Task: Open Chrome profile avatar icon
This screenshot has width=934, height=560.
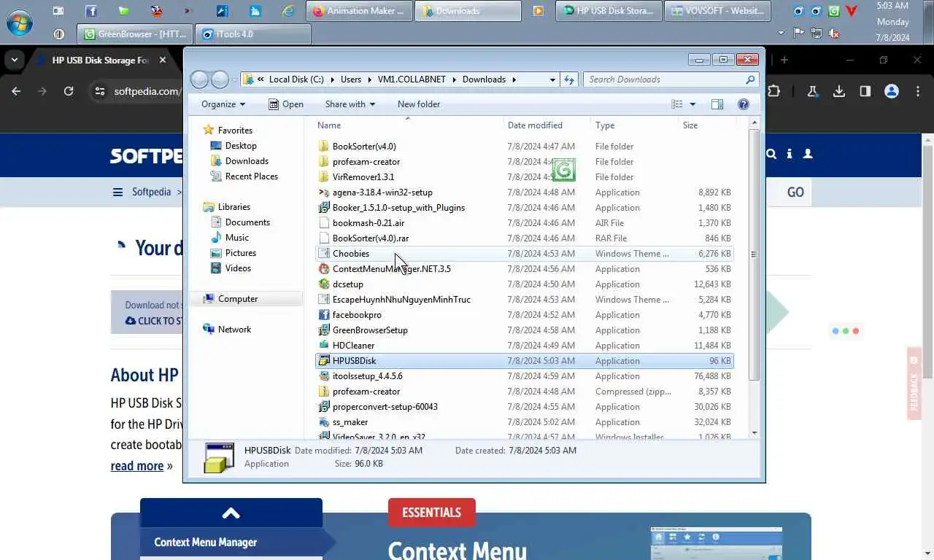Action: coord(891,91)
